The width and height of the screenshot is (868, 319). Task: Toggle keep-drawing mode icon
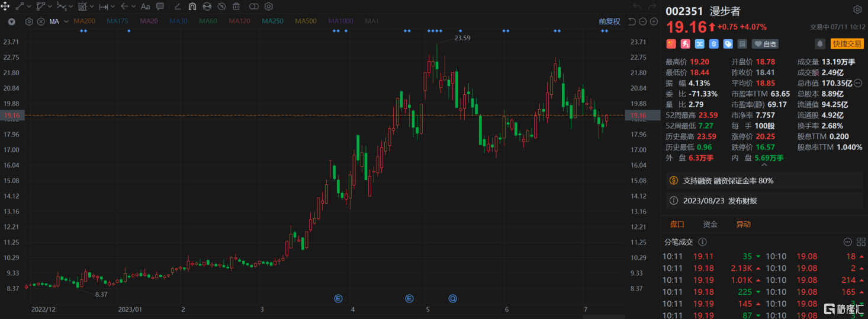(x=207, y=7)
